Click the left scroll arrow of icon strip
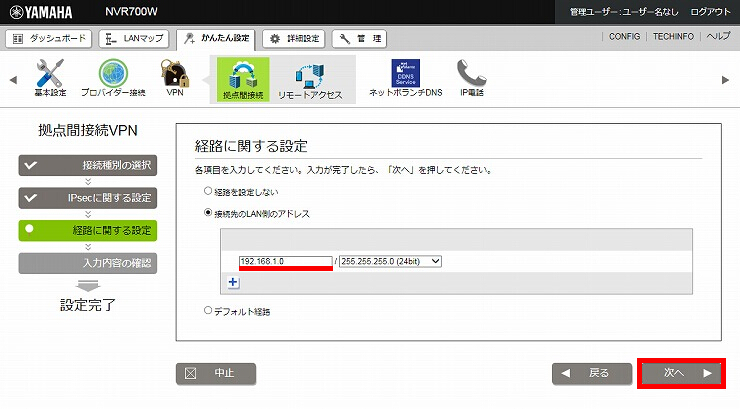The image size is (740, 409). point(13,80)
